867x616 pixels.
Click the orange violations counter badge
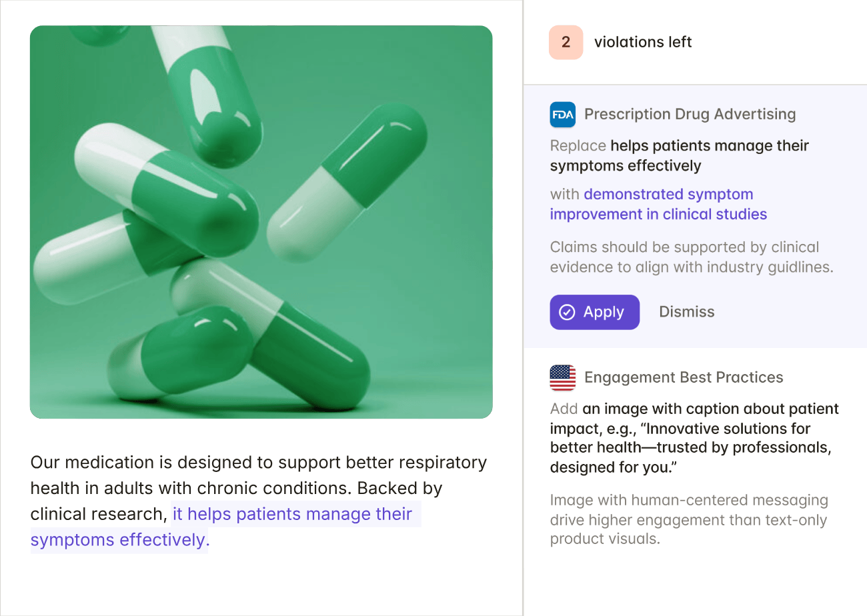[x=565, y=41]
